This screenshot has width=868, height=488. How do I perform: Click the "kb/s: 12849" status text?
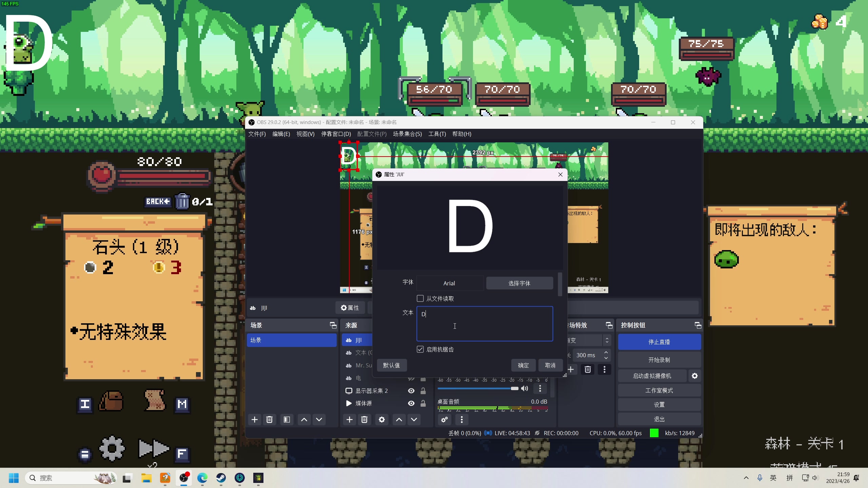click(680, 433)
